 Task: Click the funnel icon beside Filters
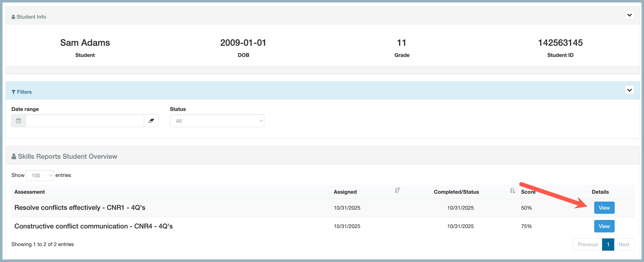[13, 92]
